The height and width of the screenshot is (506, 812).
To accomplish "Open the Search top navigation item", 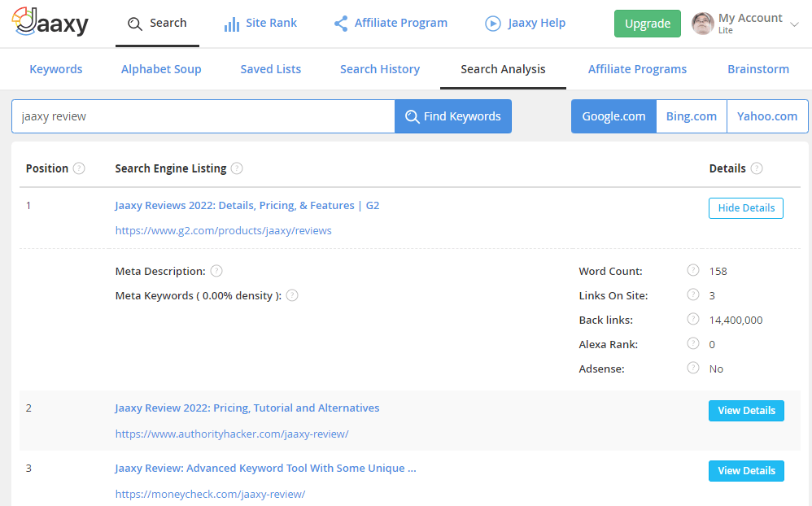I will click(157, 24).
